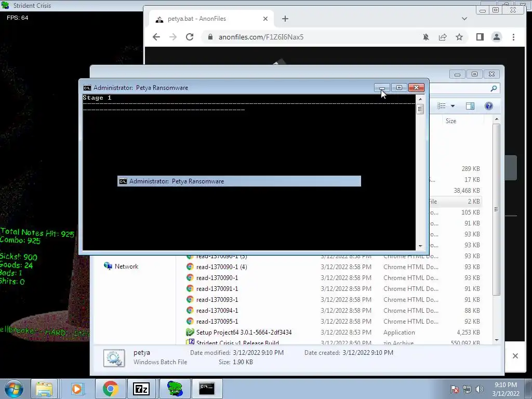The height and width of the screenshot is (399, 532).
Task: Bookmark this page with star icon
Action: [459, 37]
